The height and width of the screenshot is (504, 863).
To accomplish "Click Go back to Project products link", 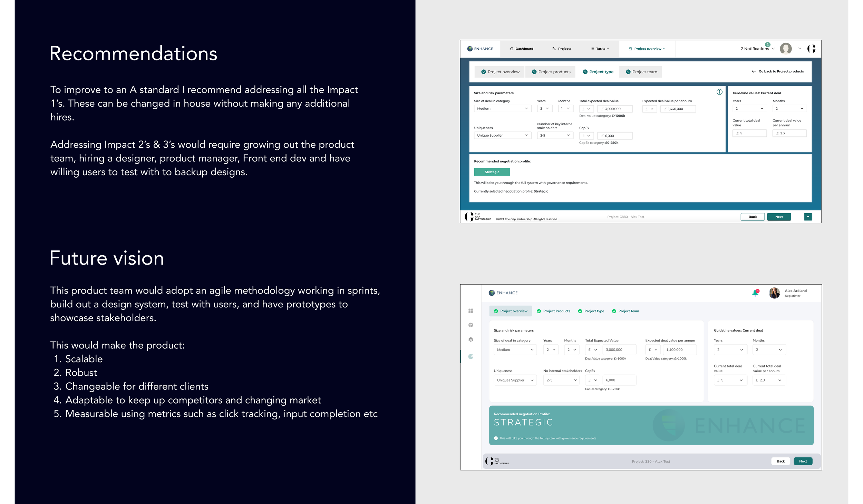I will tap(778, 71).
